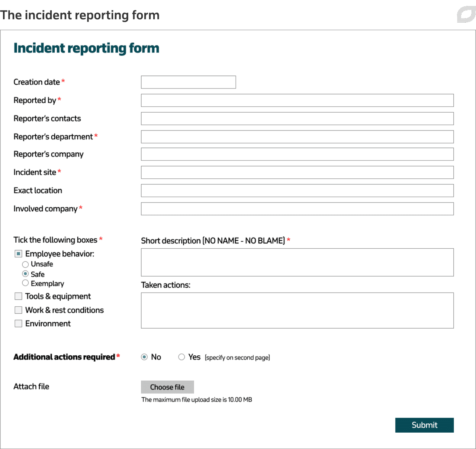Image resolution: width=476 pixels, height=449 pixels.
Task: Focus the Reported by field
Action: coord(297,100)
